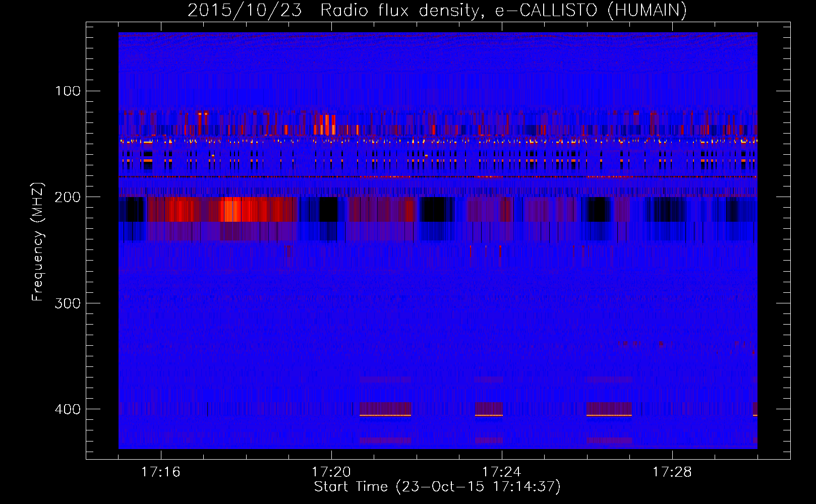Click the 'Start Time (23-Oct-15 17:14:37)' label
The height and width of the screenshot is (504, 816).
437,487
